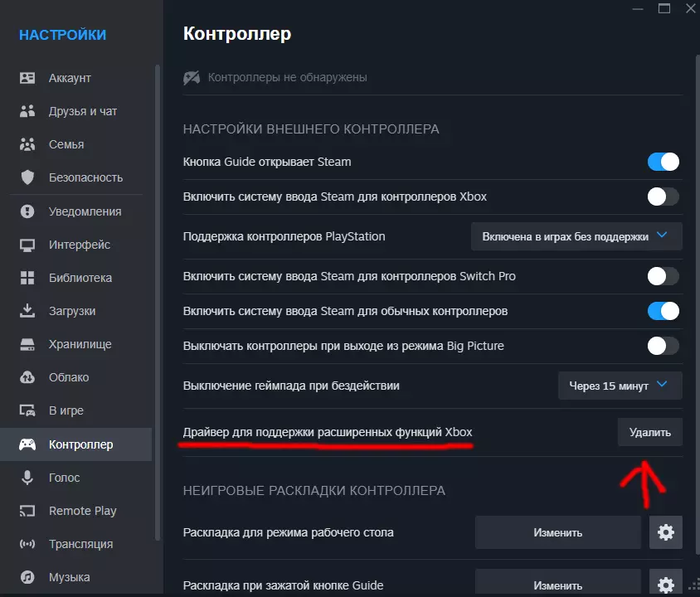Click the Downloads arrow icon
Image resolution: width=700 pixels, height=597 pixels.
pos(27,311)
